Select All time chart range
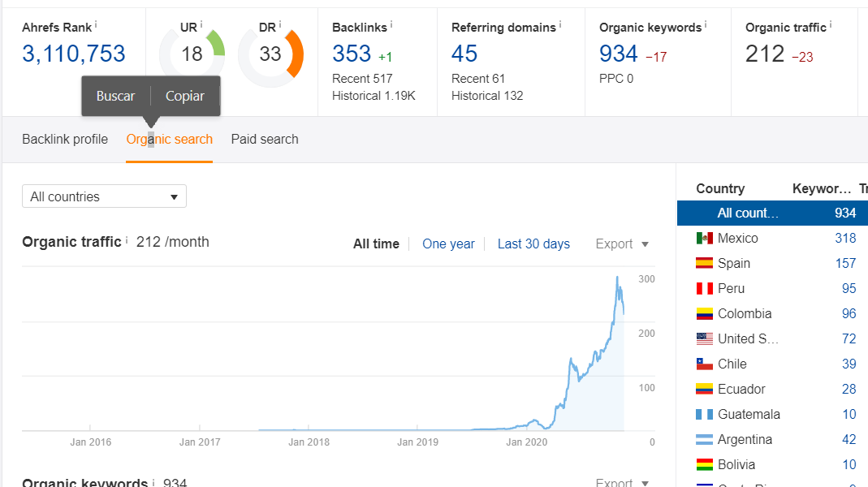Image resolution: width=868 pixels, height=487 pixels. coord(376,244)
